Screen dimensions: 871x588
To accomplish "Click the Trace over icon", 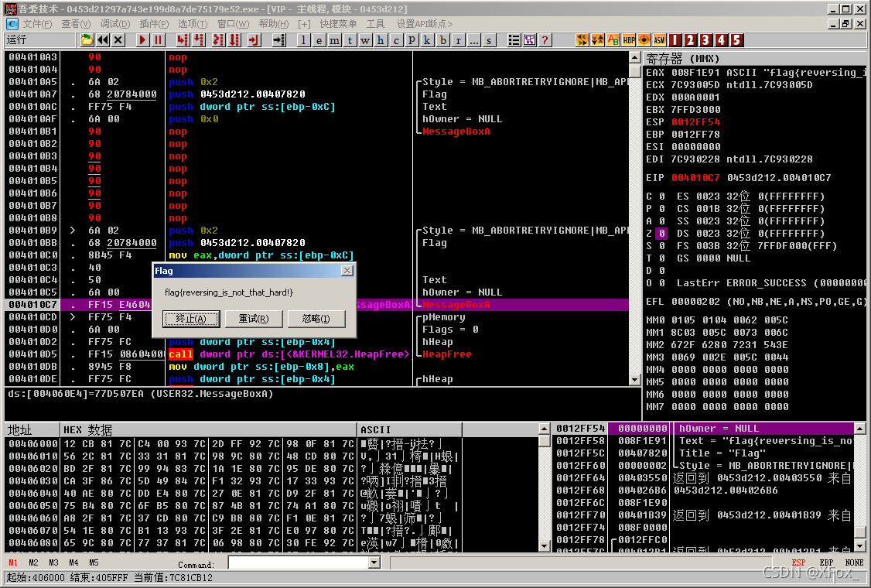I will (234, 40).
